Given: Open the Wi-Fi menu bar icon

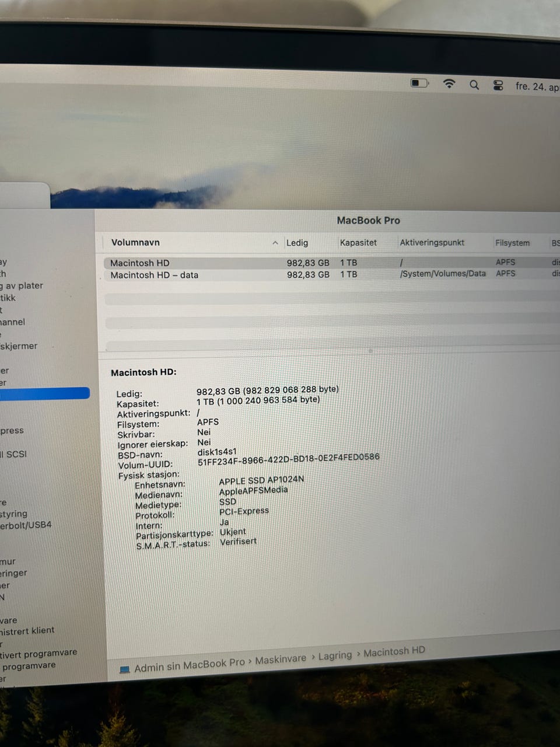Looking at the screenshot, I should pyautogui.click(x=449, y=83).
